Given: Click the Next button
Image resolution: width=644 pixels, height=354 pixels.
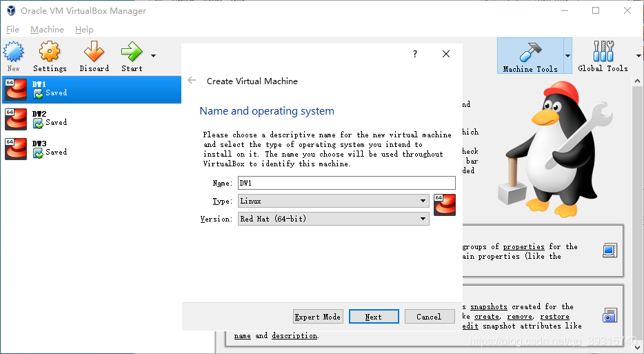Looking at the screenshot, I should click(x=374, y=317).
